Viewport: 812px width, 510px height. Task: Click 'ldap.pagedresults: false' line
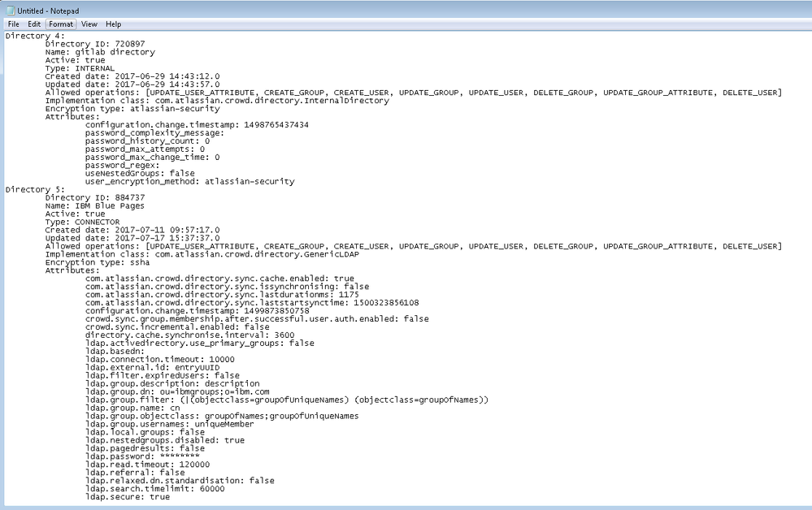coord(145,448)
